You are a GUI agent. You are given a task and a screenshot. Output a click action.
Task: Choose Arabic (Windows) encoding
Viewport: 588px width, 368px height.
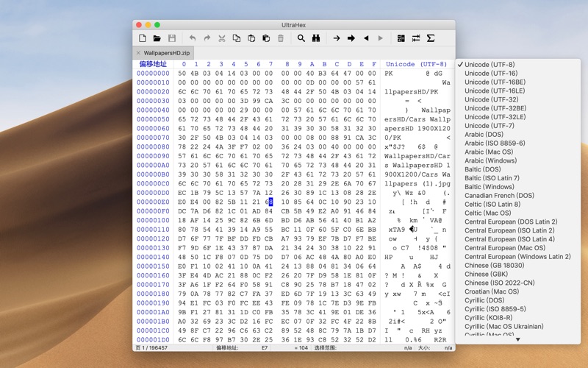click(x=490, y=160)
